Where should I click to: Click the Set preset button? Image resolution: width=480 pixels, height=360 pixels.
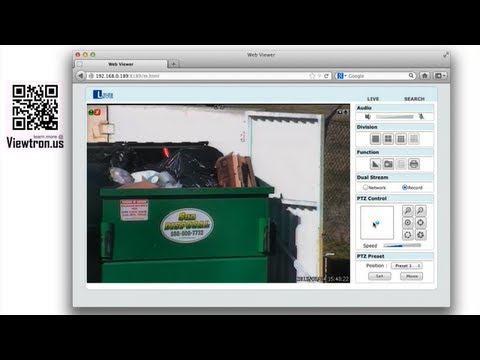(380, 276)
